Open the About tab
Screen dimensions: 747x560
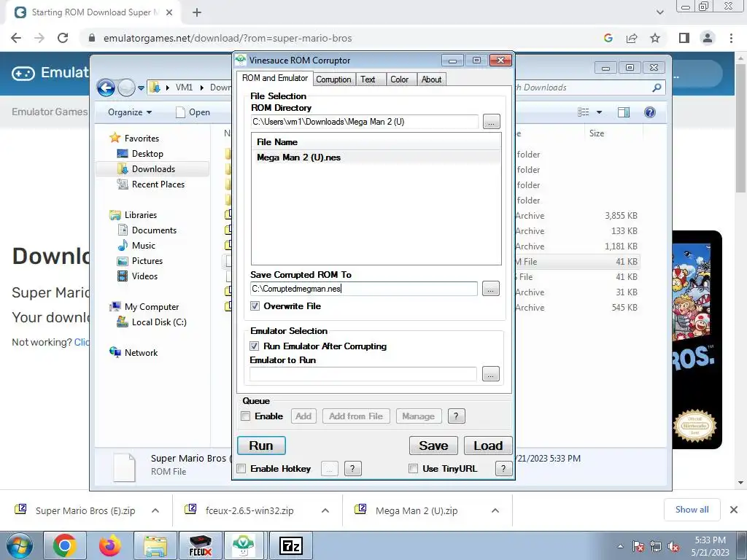click(x=431, y=79)
